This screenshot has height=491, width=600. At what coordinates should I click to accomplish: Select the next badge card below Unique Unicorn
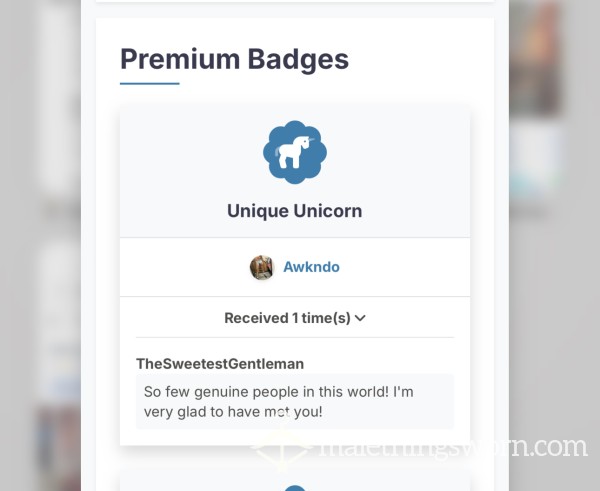point(295,481)
